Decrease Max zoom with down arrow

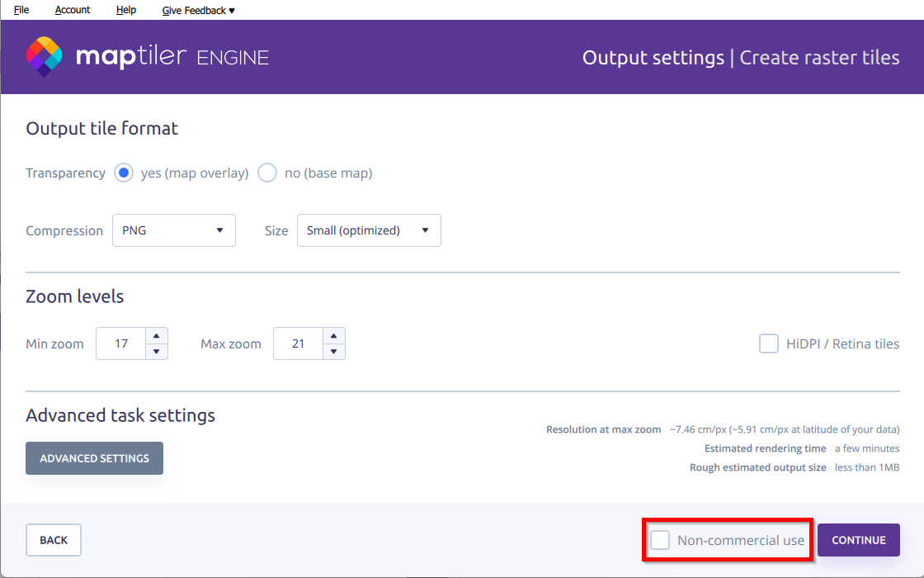pos(333,352)
